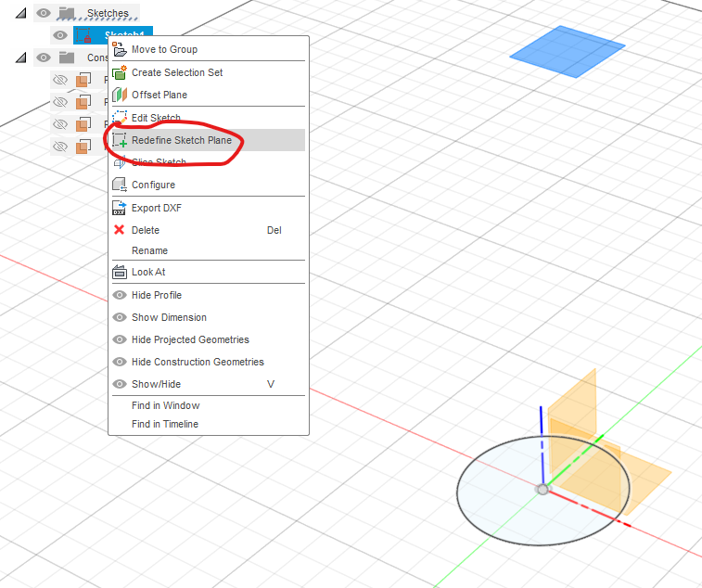Viewport: 702px width, 588px height.
Task: Toggle visibility of the Sketches folder
Action: pyautogui.click(x=43, y=13)
